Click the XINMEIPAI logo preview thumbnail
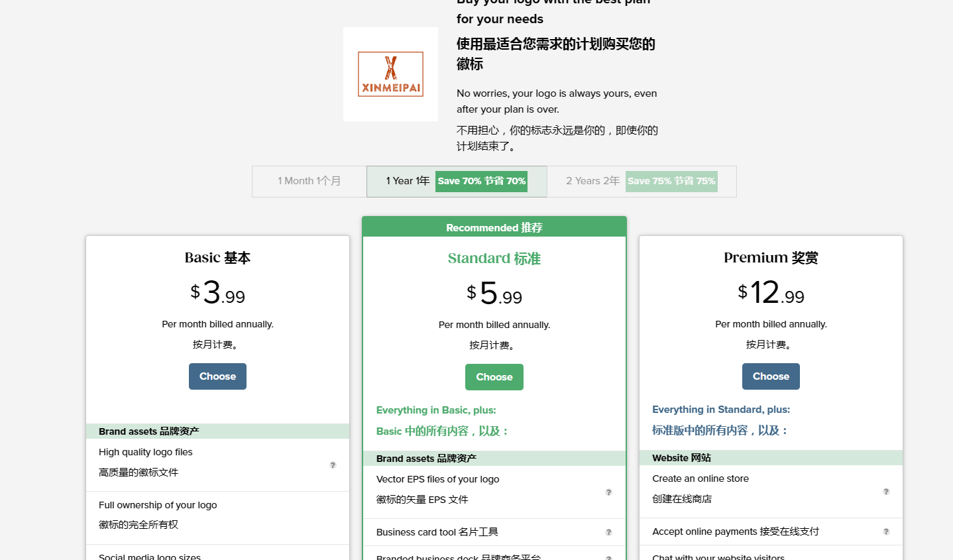953x560 pixels. coord(390,74)
